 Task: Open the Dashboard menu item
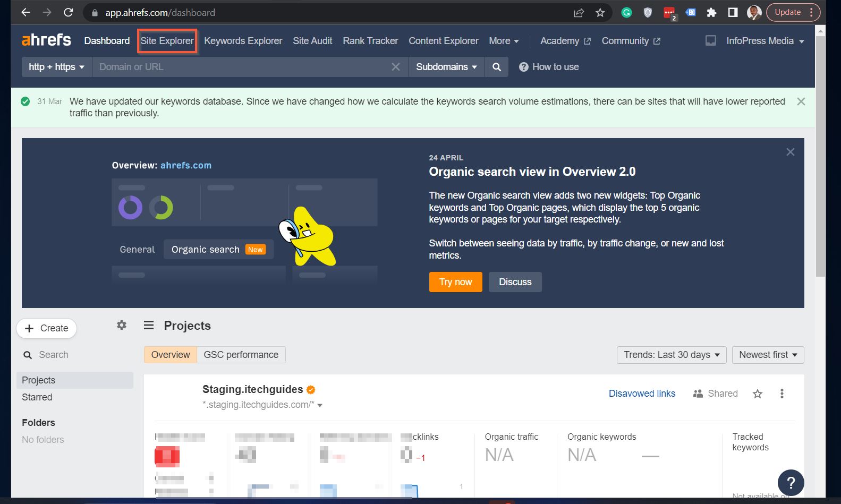[107, 41]
